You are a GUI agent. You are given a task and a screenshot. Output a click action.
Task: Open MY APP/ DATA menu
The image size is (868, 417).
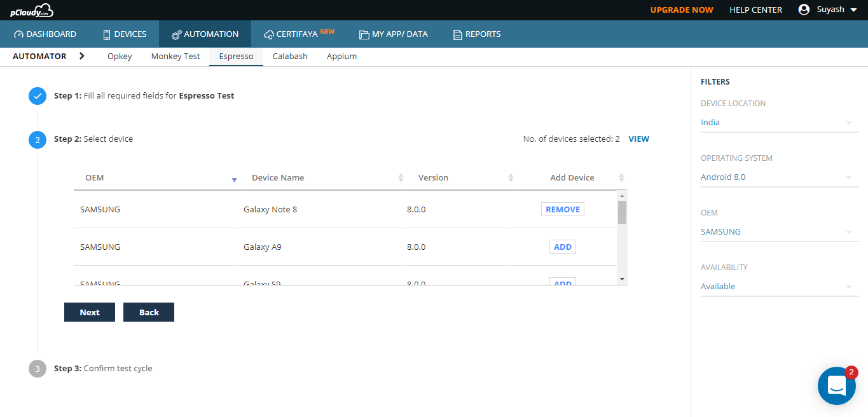(x=393, y=34)
